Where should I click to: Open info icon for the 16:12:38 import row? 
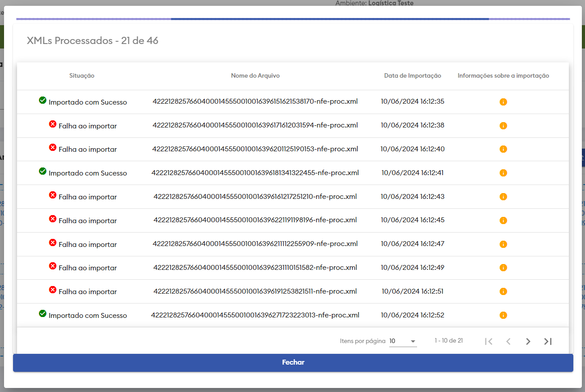tap(503, 126)
